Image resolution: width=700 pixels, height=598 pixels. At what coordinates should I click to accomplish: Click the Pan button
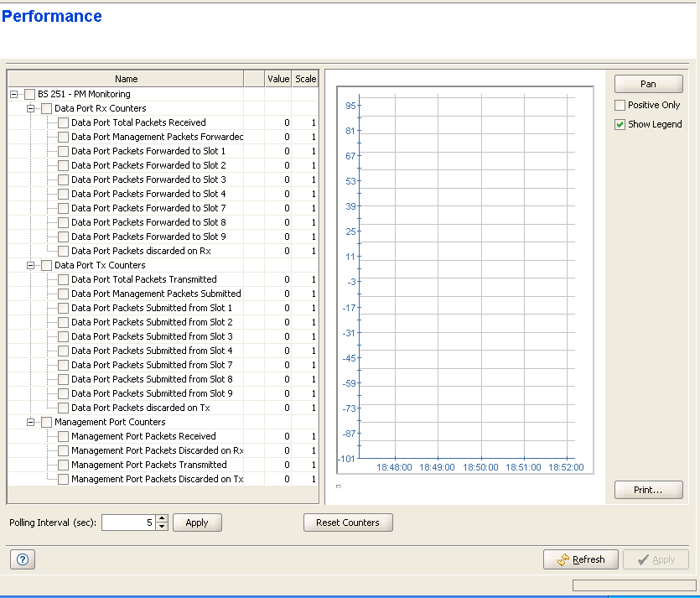(648, 84)
